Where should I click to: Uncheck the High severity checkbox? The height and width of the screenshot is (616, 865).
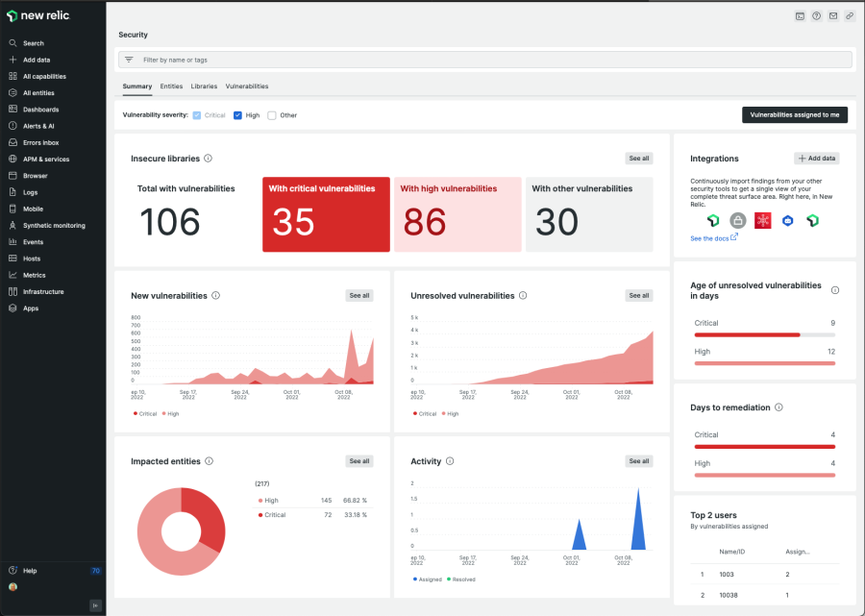(238, 115)
